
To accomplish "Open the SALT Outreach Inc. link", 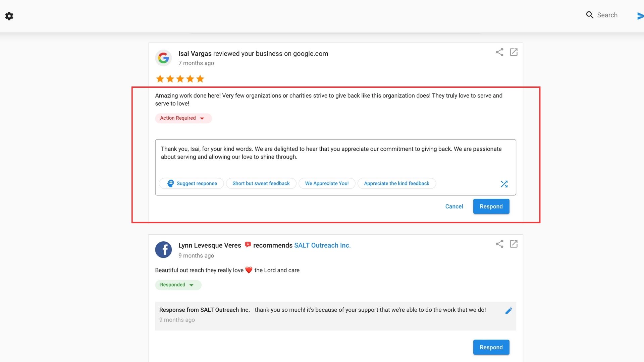I will point(322,245).
